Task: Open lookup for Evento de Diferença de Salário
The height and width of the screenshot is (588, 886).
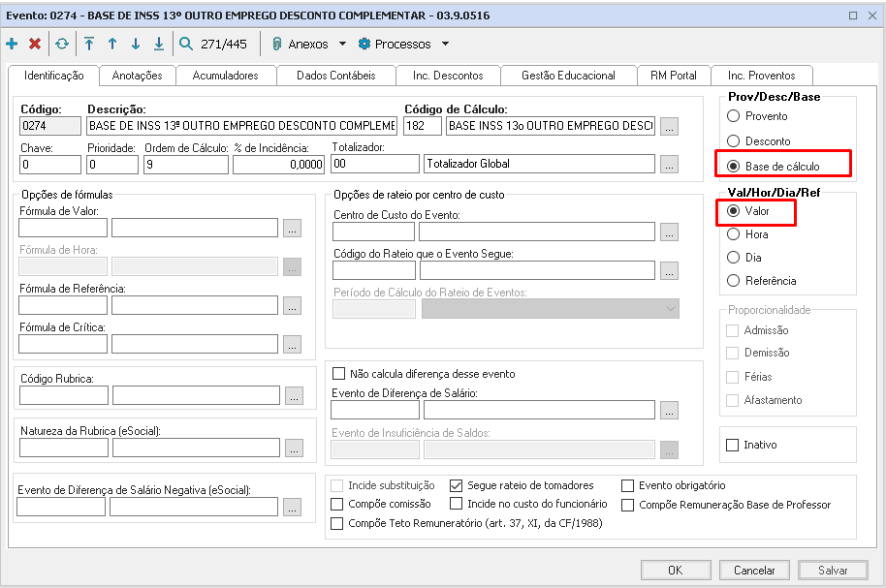Action: 670,411
